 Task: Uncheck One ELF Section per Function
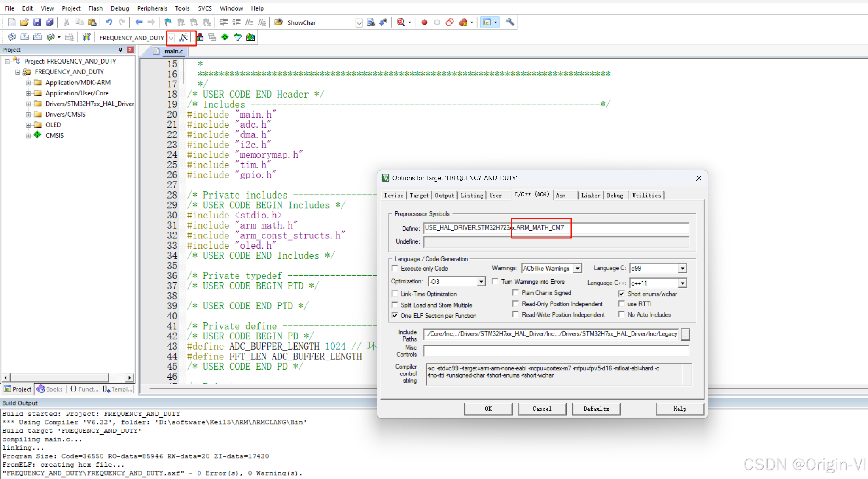pos(395,316)
